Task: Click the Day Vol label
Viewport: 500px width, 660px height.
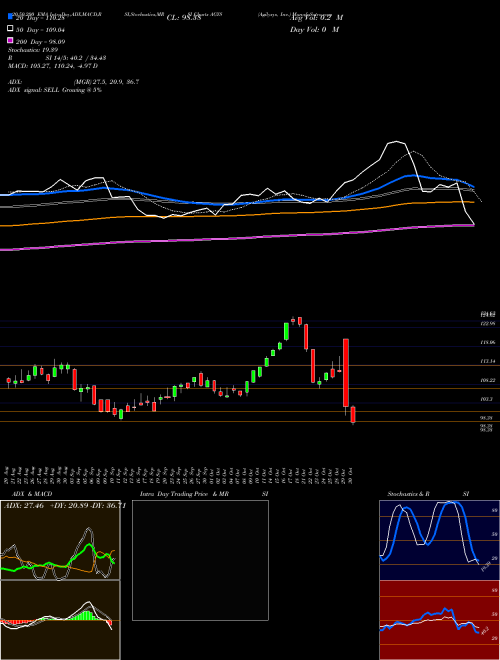Action: click(314, 30)
